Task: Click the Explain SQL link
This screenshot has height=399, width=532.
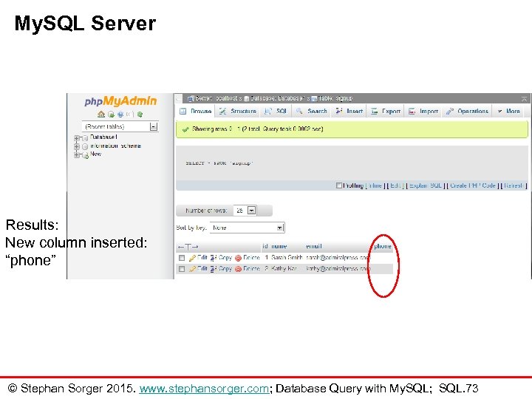Action: [426, 185]
